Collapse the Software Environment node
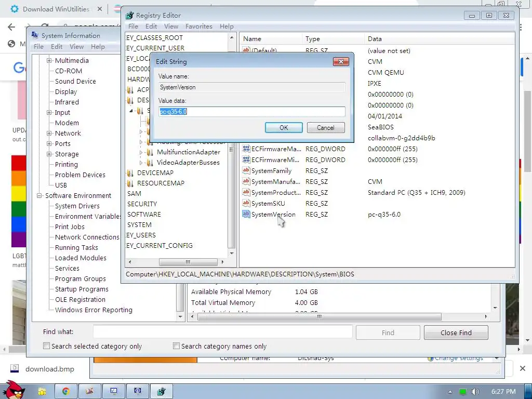 pyautogui.click(x=39, y=196)
